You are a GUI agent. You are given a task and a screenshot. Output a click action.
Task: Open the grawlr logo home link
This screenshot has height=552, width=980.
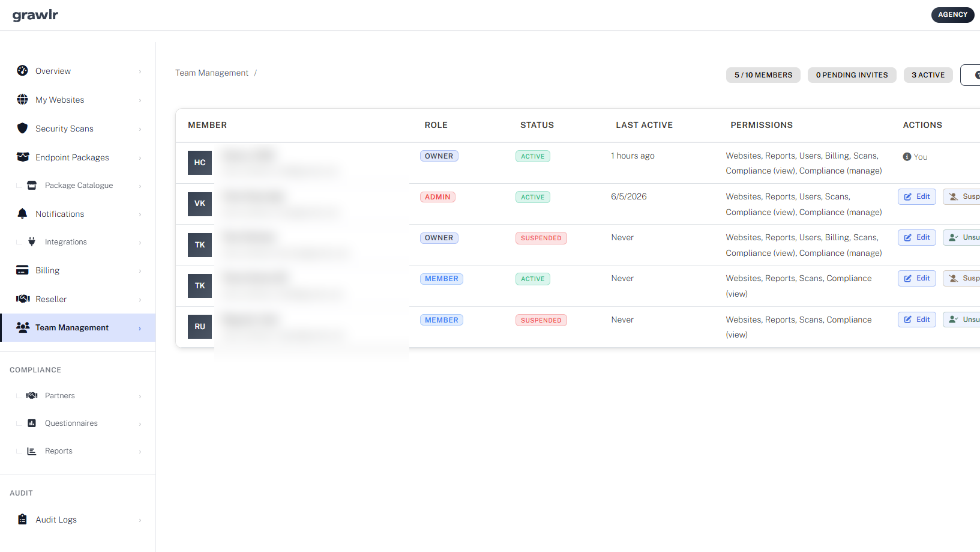(x=35, y=15)
